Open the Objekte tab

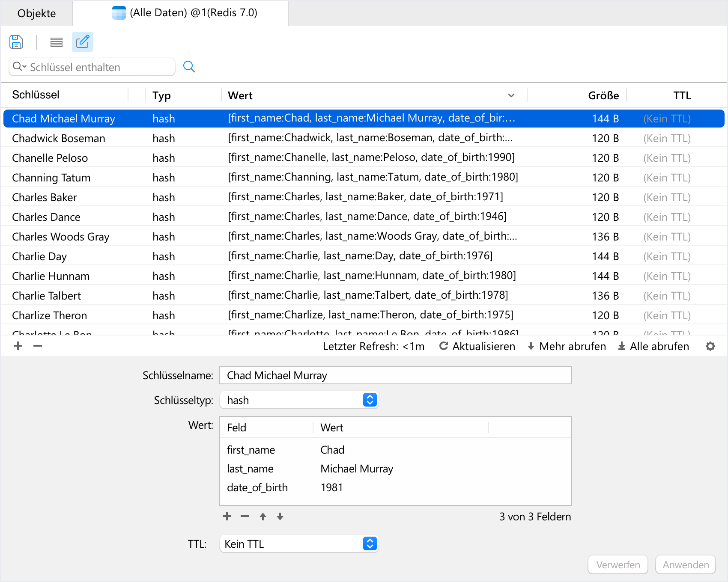(36, 13)
